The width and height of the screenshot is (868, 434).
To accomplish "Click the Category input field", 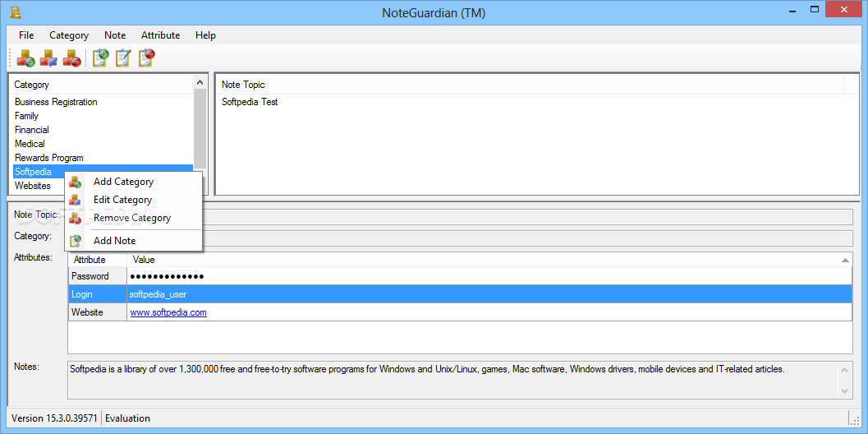I will pos(460,238).
